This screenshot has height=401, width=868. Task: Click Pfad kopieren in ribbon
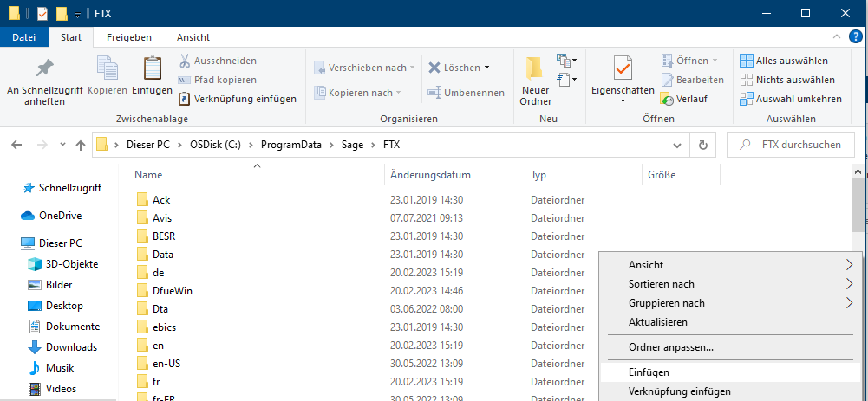coord(218,80)
